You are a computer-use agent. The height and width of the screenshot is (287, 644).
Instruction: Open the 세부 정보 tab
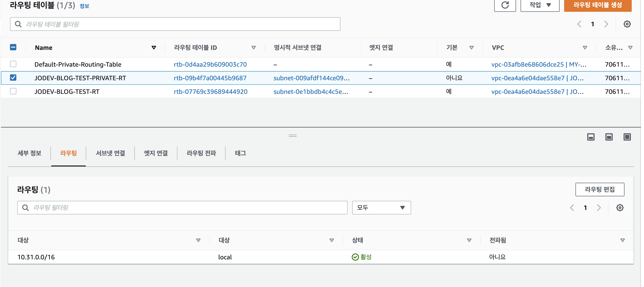pyautogui.click(x=29, y=153)
